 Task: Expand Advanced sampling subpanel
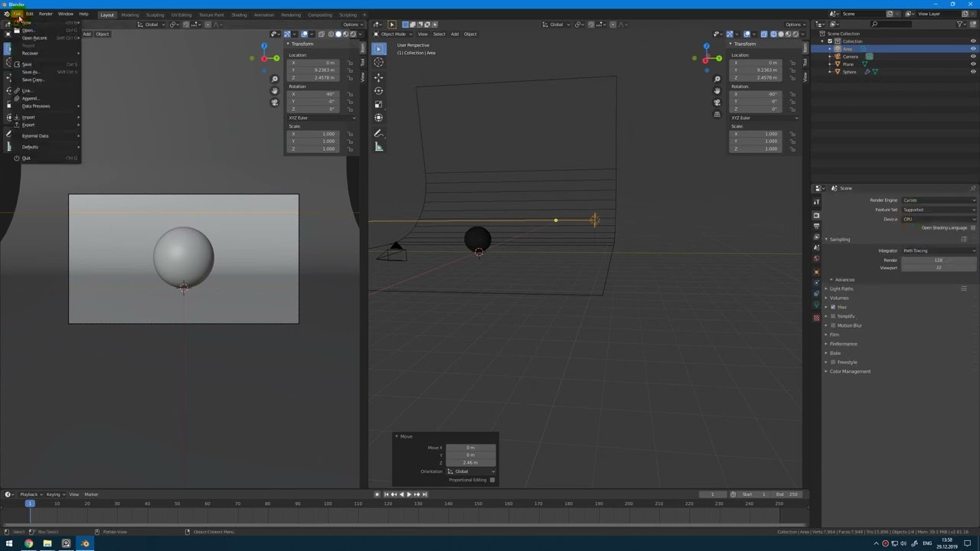click(x=844, y=280)
